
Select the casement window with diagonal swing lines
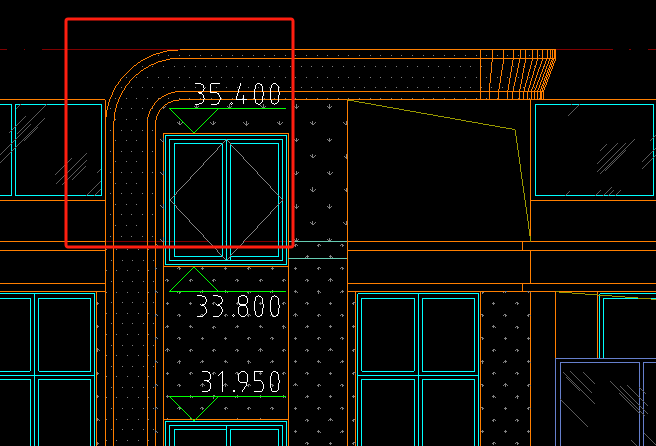pyautogui.click(x=226, y=200)
